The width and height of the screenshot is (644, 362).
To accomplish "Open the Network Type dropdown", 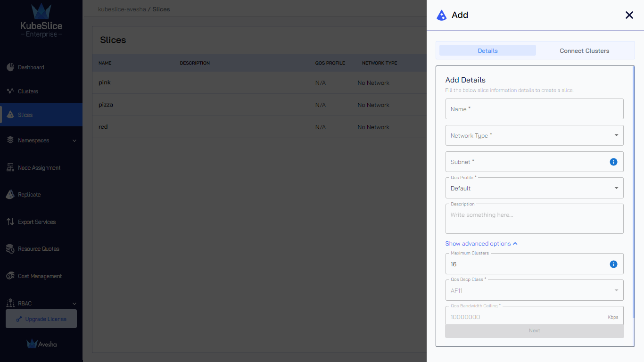I will point(534,135).
